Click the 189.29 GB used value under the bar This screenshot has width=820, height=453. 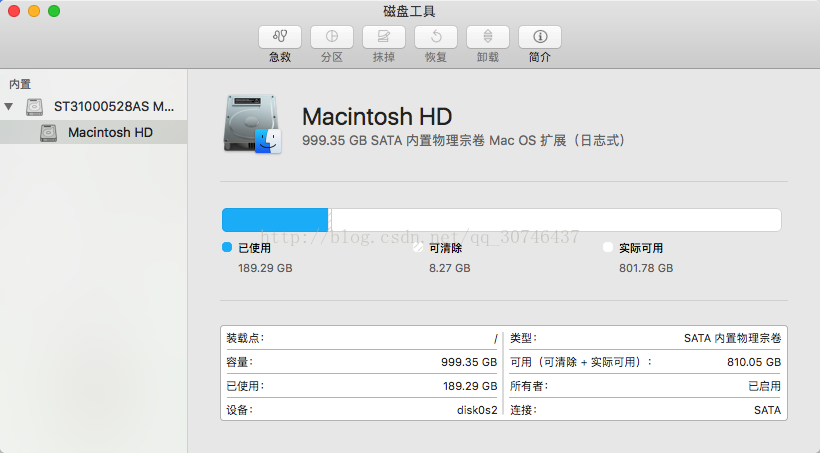[265, 268]
